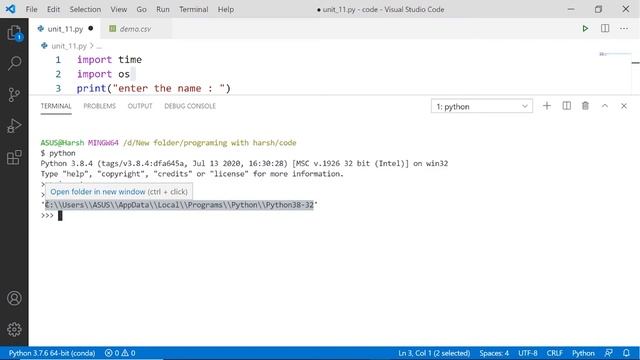Split the editor to the right
Image resolution: width=640 pixels, height=360 pixels.
point(605,28)
